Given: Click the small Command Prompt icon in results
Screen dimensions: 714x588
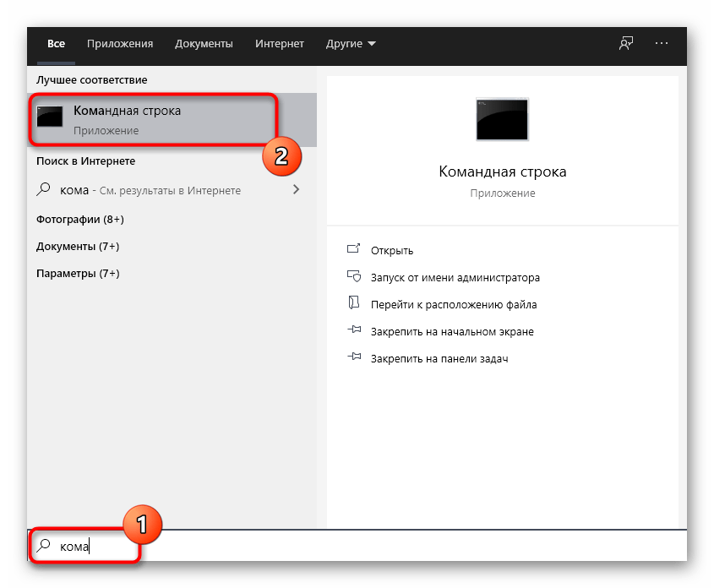Looking at the screenshot, I should point(50,117).
